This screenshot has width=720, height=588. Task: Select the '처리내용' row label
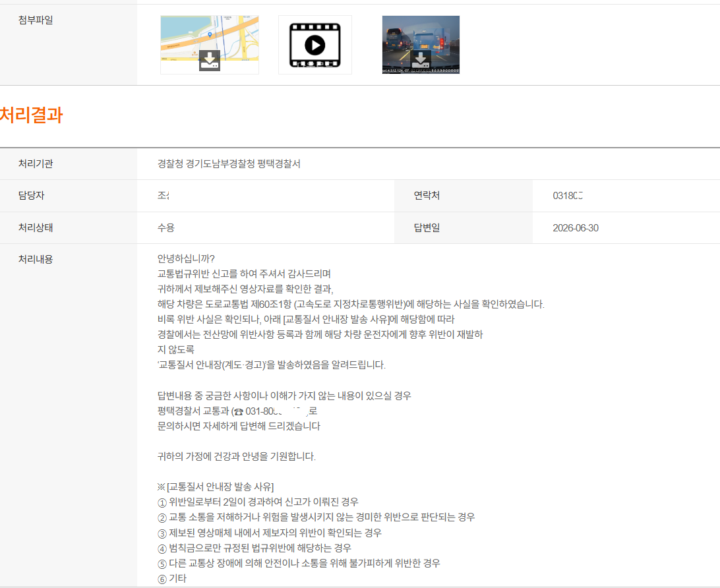click(36, 259)
